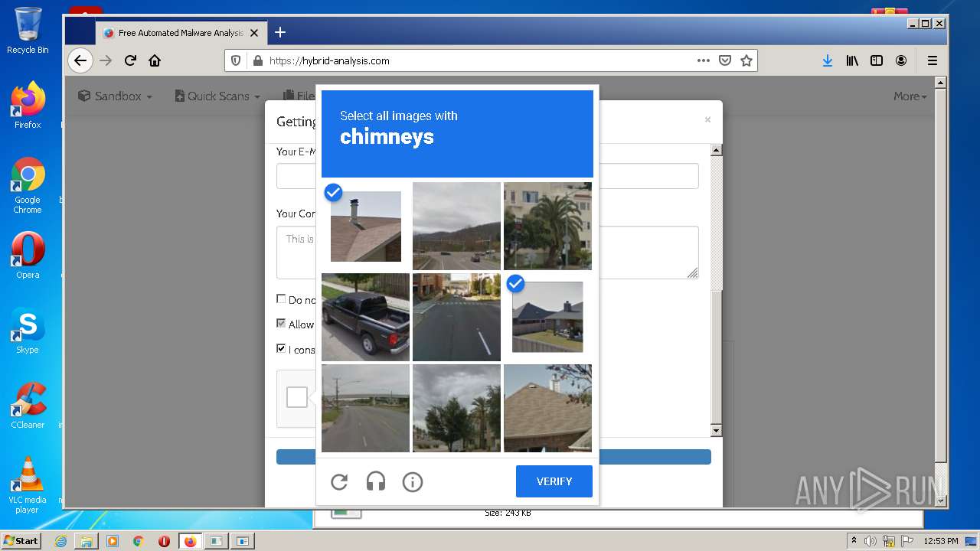Select the brown shingle roof tile
The width and height of the screenshot is (980, 551).
point(547,408)
